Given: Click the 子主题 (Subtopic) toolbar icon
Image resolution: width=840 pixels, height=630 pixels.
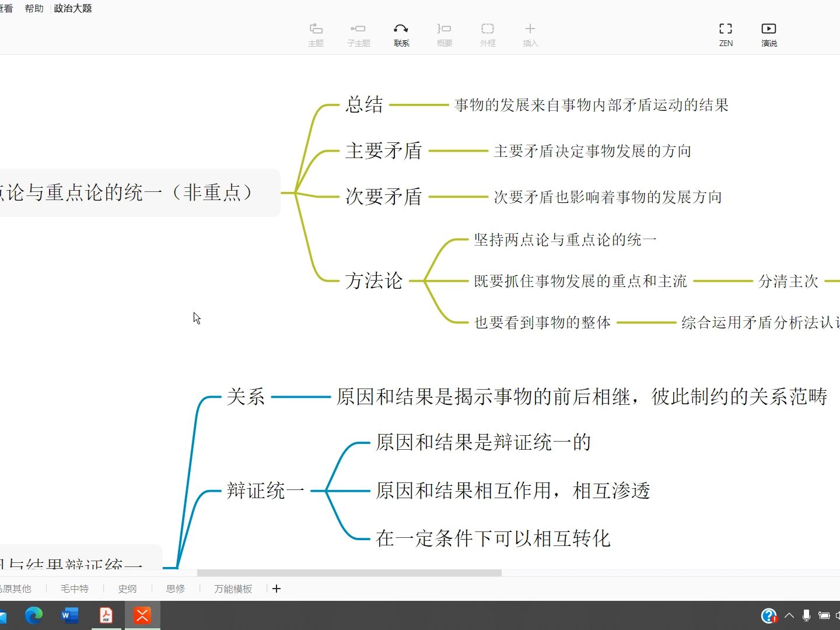Looking at the screenshot, I should [358, 34].
